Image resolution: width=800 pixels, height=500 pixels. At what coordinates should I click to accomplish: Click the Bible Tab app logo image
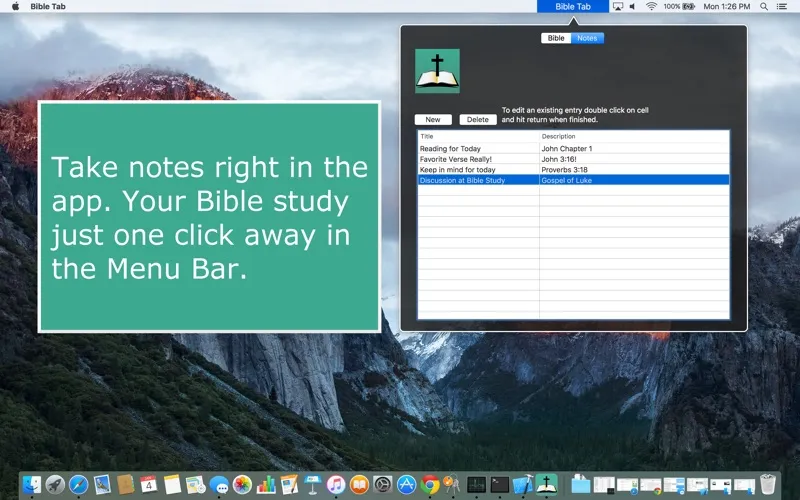(437, 71)
